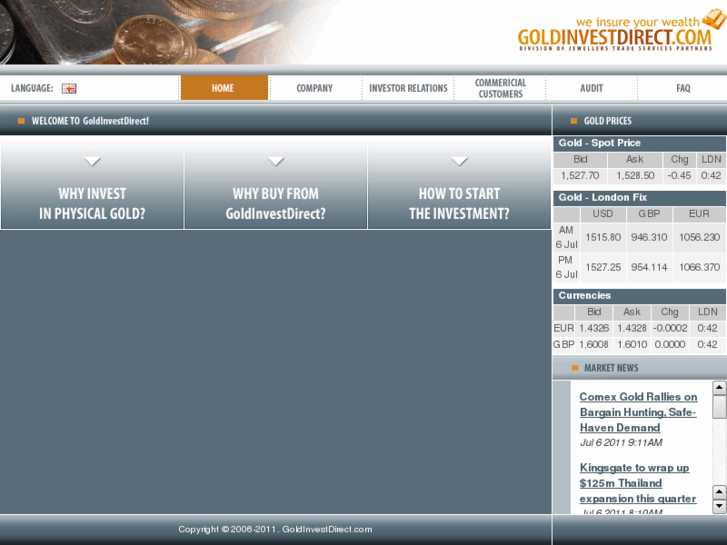This screenshot has width=727, height=545.
Task: Open the FAQ menu item
Action: [x=683, y=88]
